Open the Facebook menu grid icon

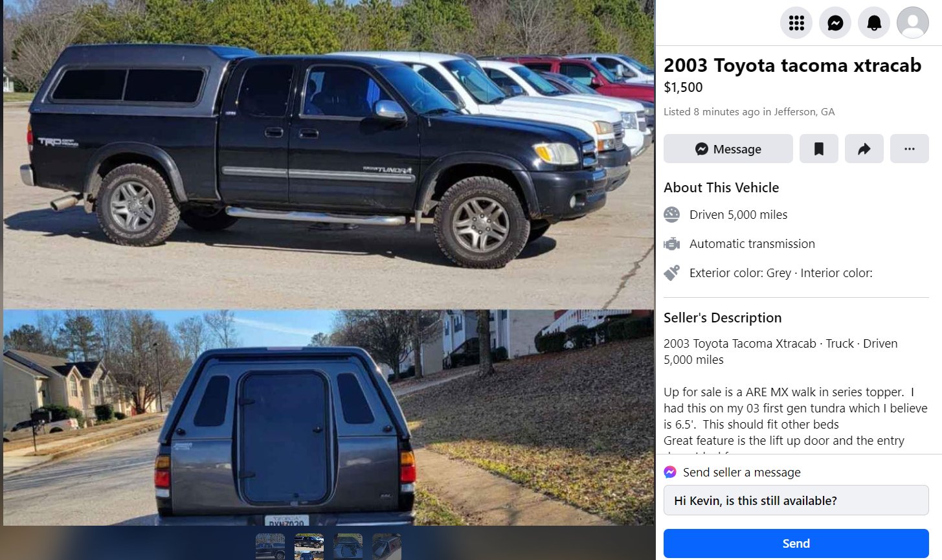click(x=796, y=23)
